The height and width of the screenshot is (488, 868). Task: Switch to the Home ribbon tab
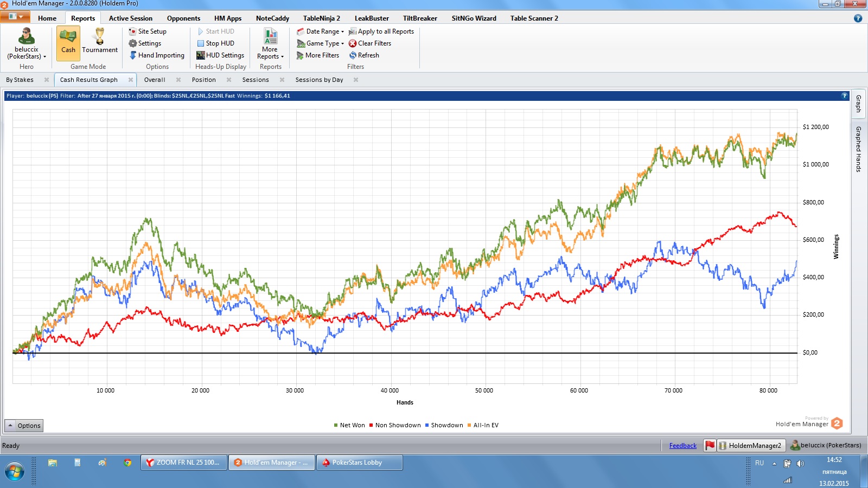[47, 18]
